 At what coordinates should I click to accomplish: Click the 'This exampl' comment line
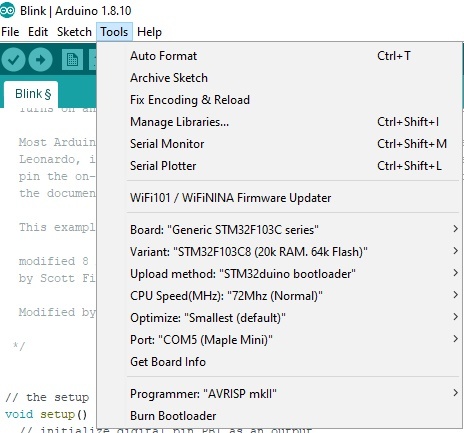click(x=57, y=227)
